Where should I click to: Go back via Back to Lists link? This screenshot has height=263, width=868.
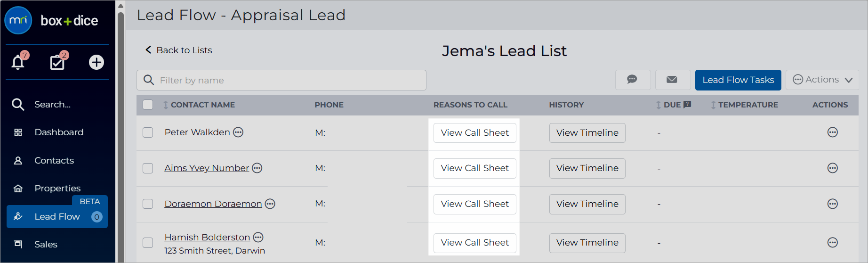click(178, 50)
